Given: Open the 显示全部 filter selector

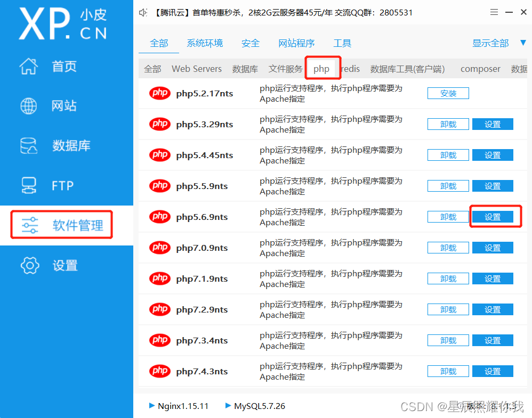Looking at the screenshot, I should [490, 43].
